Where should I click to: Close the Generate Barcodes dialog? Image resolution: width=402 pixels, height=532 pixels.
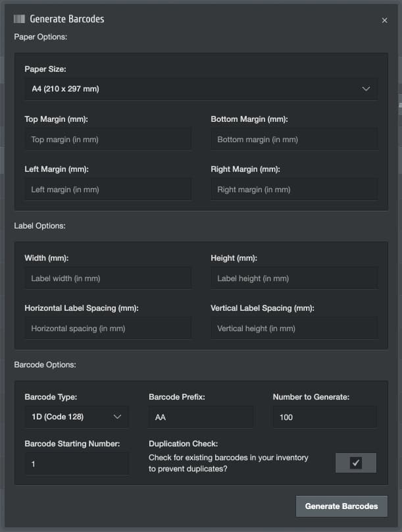tap(384, 20)
